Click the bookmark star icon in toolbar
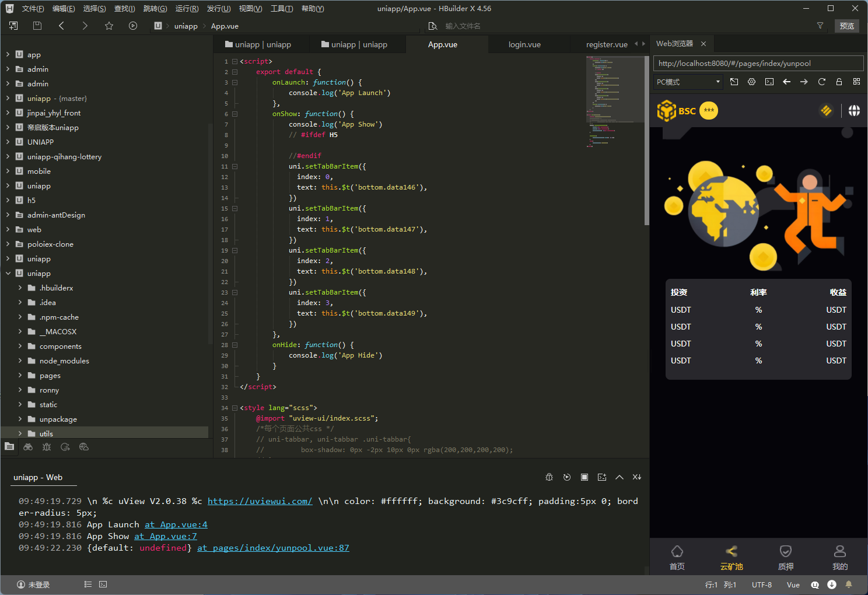 click(x=109, y=26)
